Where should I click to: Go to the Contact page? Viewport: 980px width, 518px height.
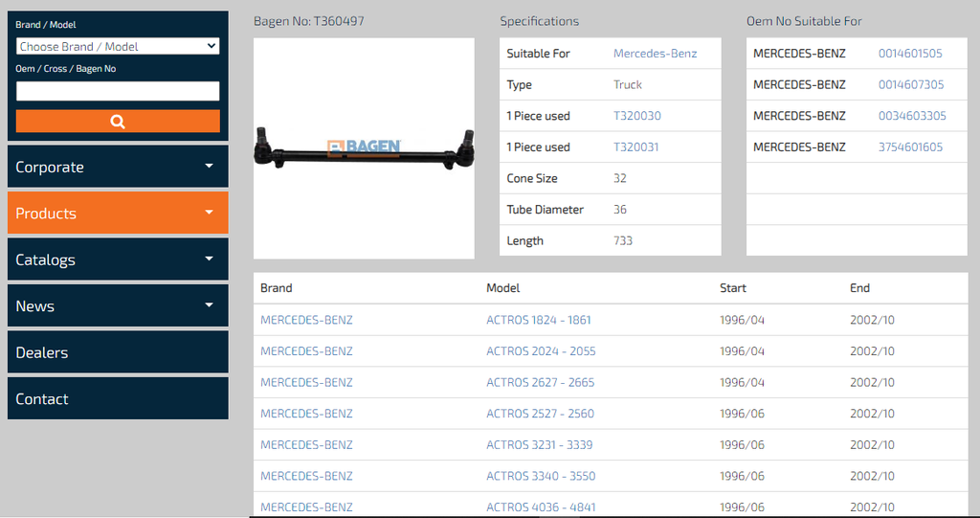point(118,398)
